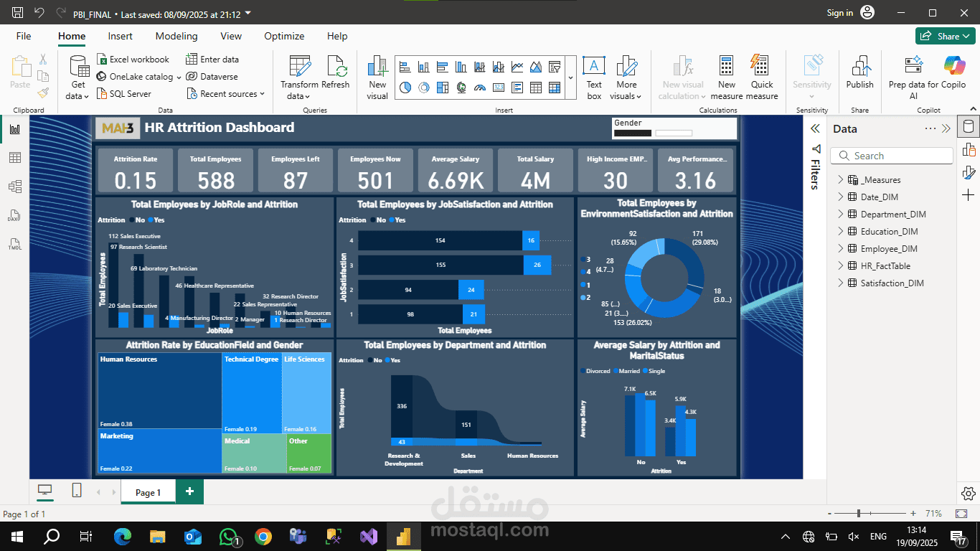Insert a clustered column chart visual
The height and width of the screenshot is (551, 980).
click(x=461, y=67)
